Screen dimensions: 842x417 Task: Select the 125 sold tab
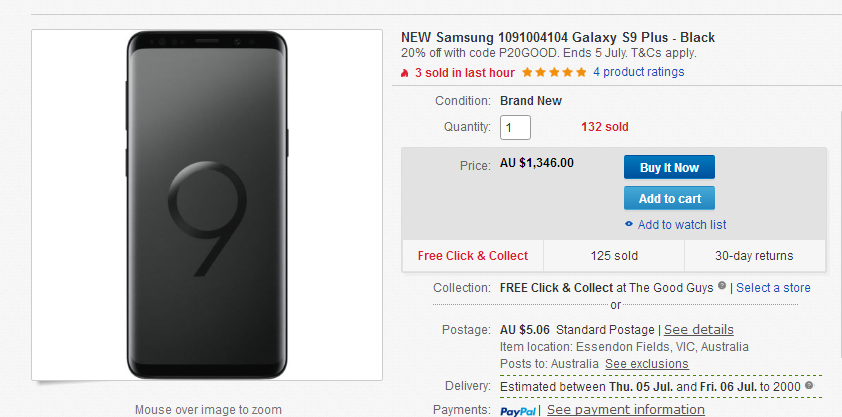614,256
